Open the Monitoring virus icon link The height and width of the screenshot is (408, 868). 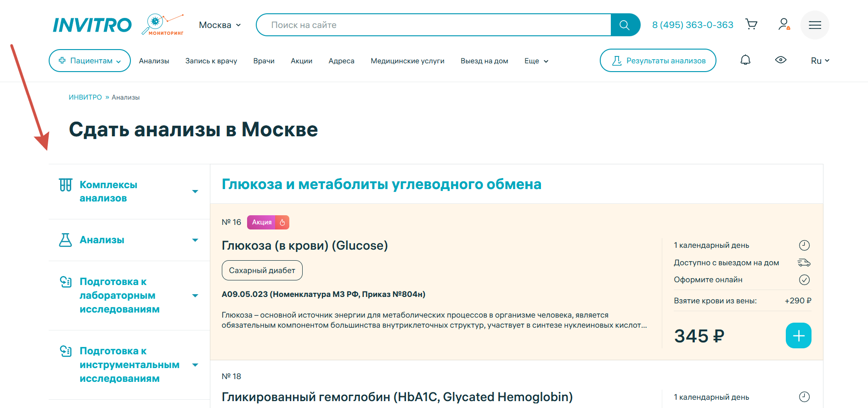(x=163, y=25)
